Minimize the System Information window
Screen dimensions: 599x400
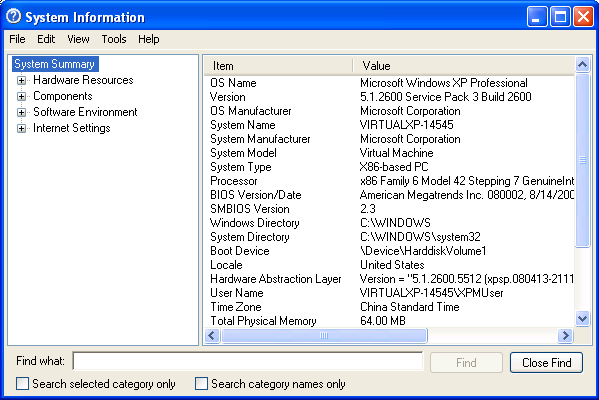tap(537, 17)
